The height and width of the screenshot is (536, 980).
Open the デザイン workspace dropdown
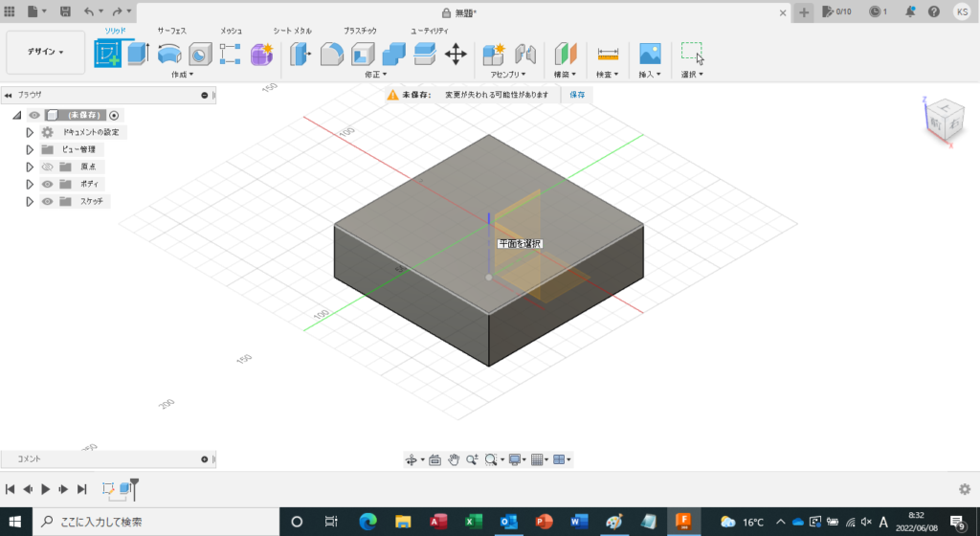pos(46,52)
